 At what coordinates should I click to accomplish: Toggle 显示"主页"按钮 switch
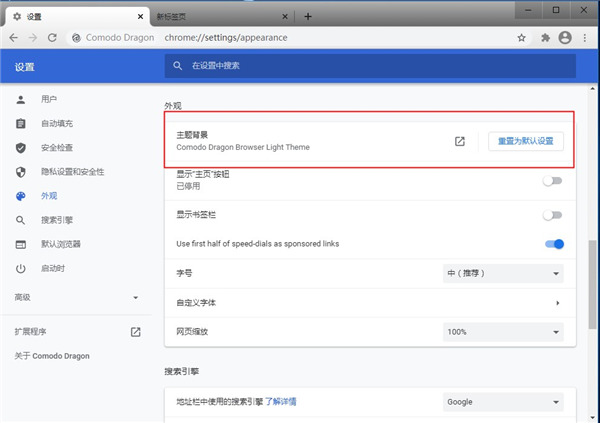click(552, 181)
